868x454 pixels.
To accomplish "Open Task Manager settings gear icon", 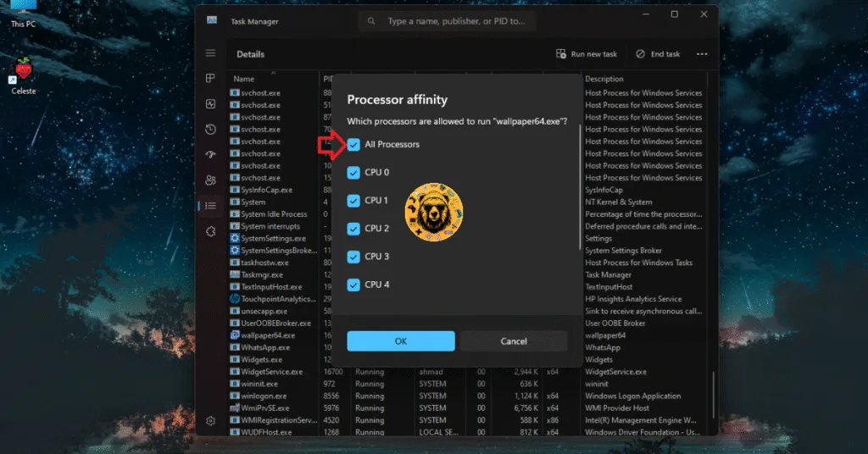I will coord(210,421).
